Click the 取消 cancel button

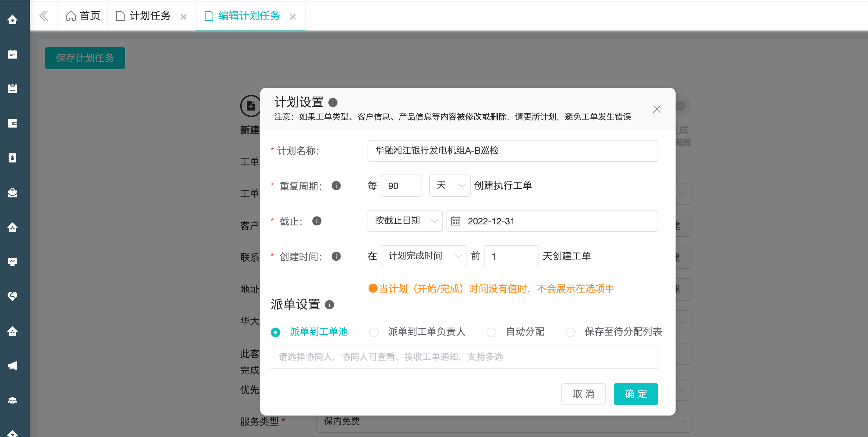583,394
